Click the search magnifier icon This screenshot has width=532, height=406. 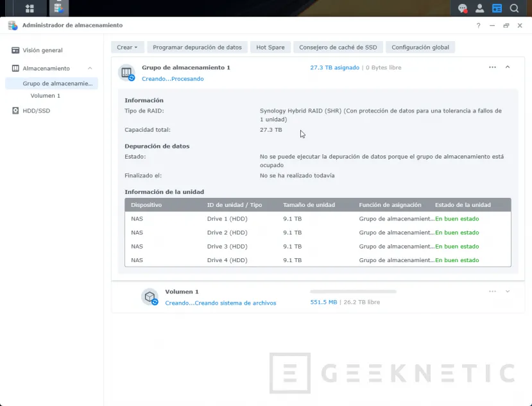pyautogui.click(x=514, y=8)
